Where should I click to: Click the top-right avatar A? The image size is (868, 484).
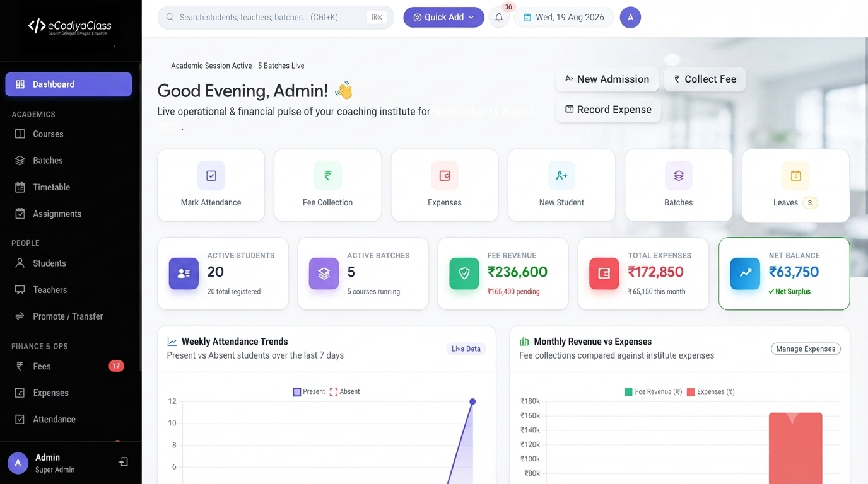tap(630, 18)
